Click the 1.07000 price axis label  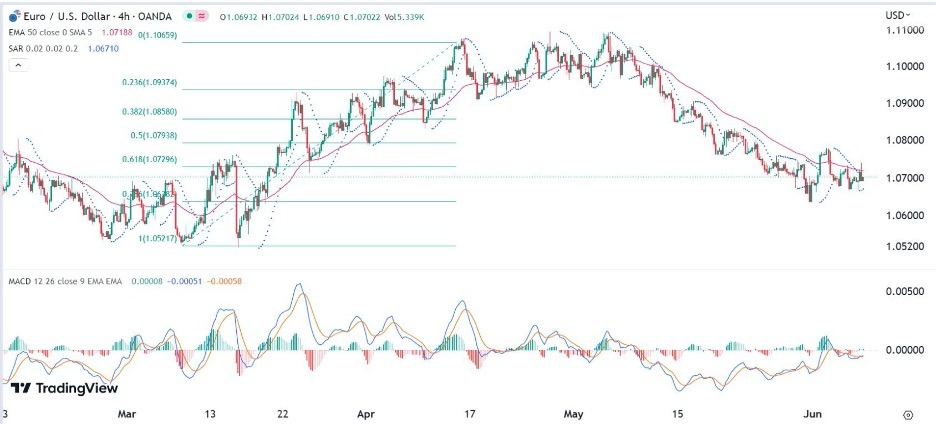904,177
